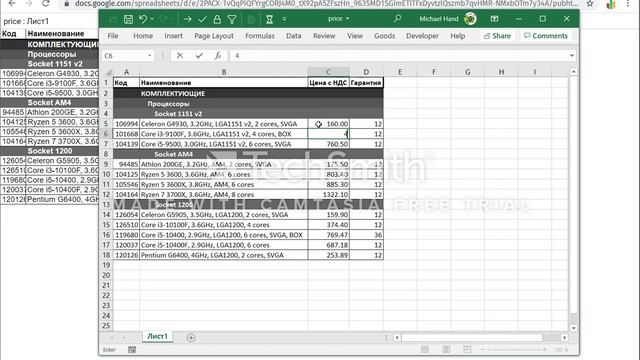This screenshot has width=640, height=360.
Task: Click the right-arrow quick access icon
Action: click(x=187, y=19)
